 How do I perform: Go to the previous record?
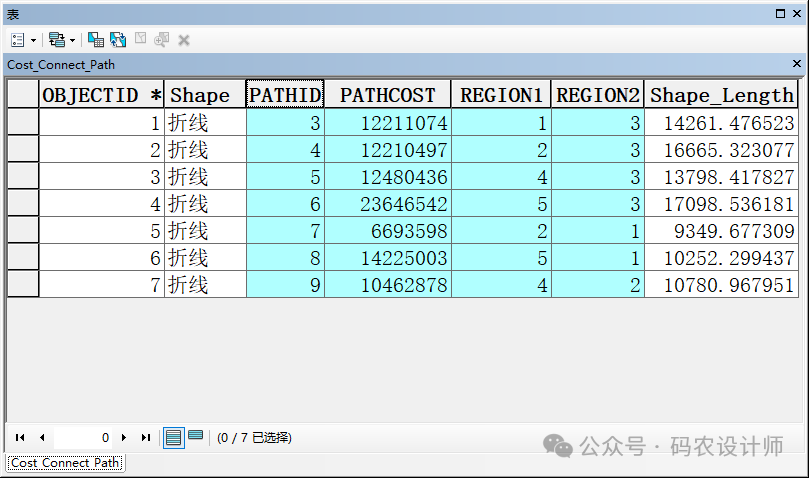[42, 438]
